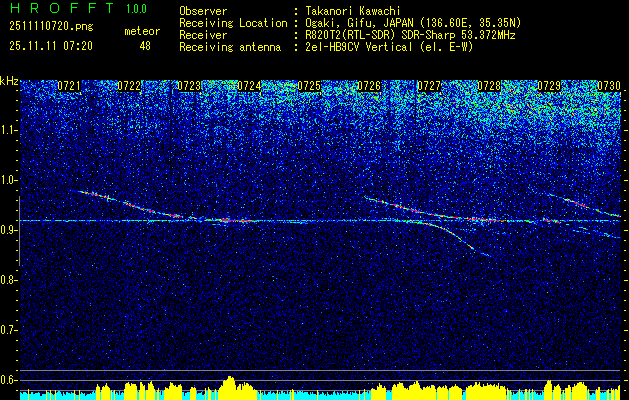629x400 pixels.
Task: Click the 0721 time marker
Action: 69,86
